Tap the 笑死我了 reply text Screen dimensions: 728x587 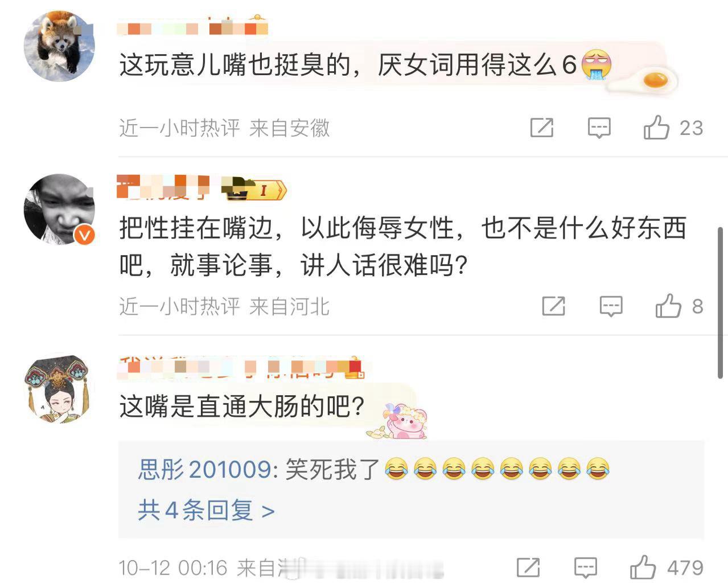(332, 469)
